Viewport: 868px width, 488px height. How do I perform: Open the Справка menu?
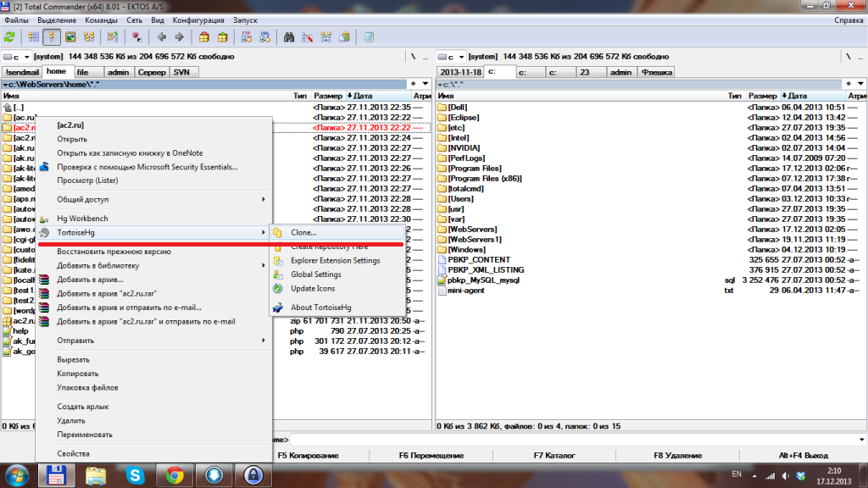(x=849, y=20)
